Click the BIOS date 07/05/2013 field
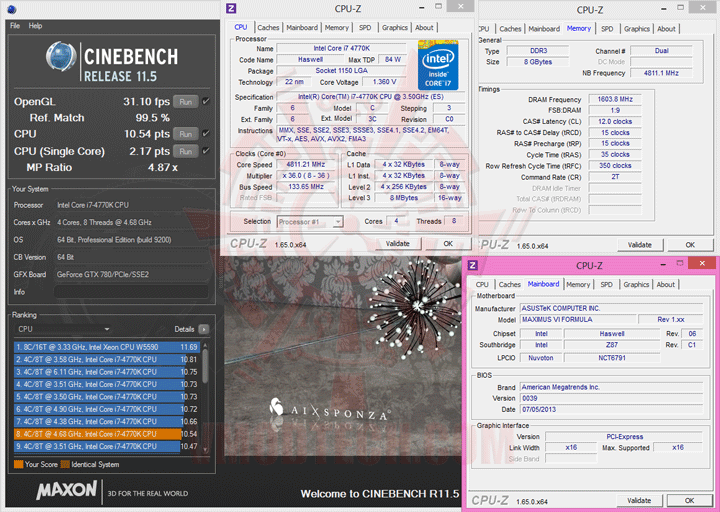Viewport: 720px width, 512px height. (611, 409)
